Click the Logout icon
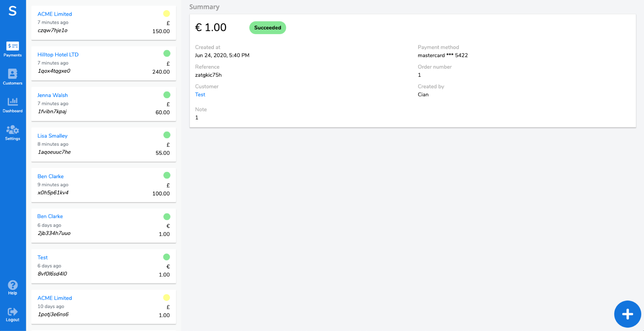 13,312
